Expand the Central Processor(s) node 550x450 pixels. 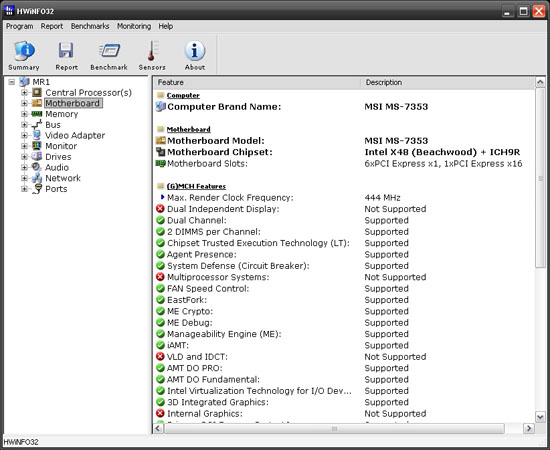pos(24,93)
